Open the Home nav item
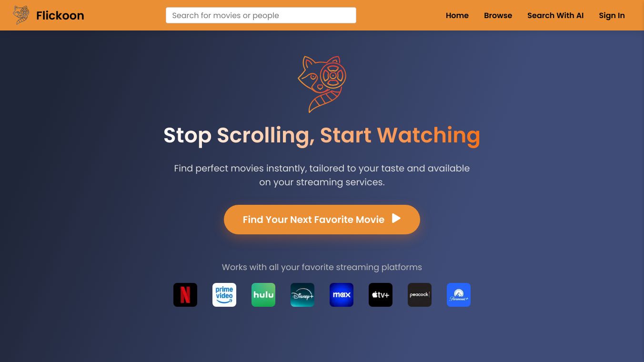 point(457,15)
